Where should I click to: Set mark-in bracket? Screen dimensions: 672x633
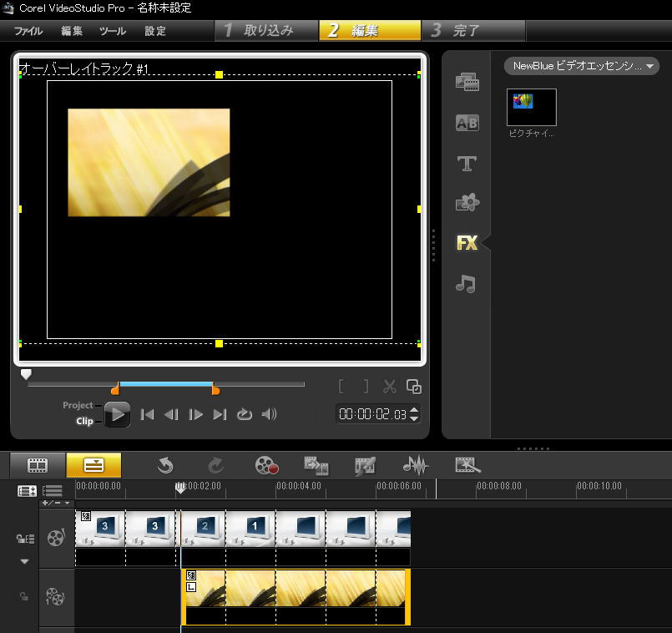[x=341, y=387]
